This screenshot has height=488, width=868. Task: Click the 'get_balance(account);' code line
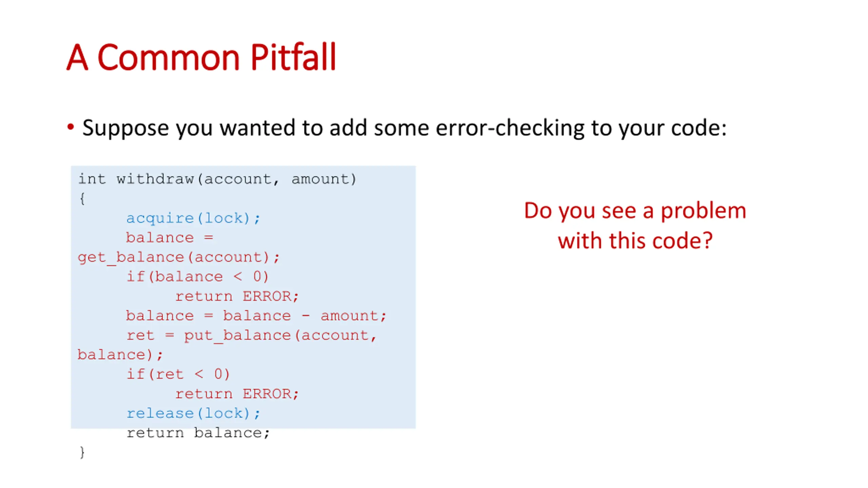point(179,258)
